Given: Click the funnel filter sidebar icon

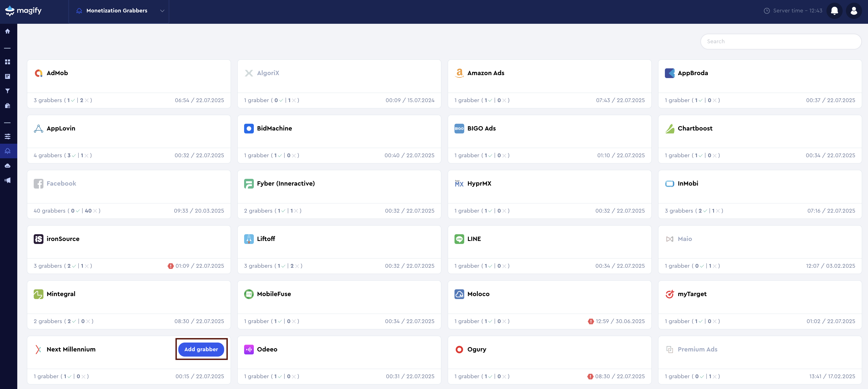Looking at the screenshot, I should click(7, 91).
